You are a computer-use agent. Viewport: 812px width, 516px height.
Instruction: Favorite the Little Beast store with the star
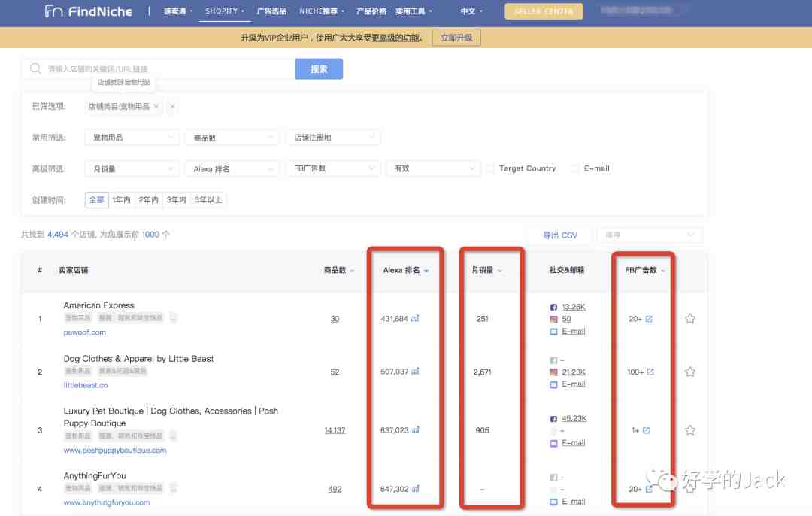[x=689, y=372]
